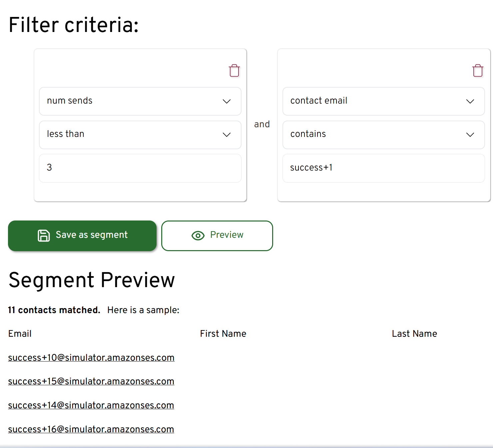Click the Email column header
Viewport: 493px width, 448px height.
coord(20,334)
